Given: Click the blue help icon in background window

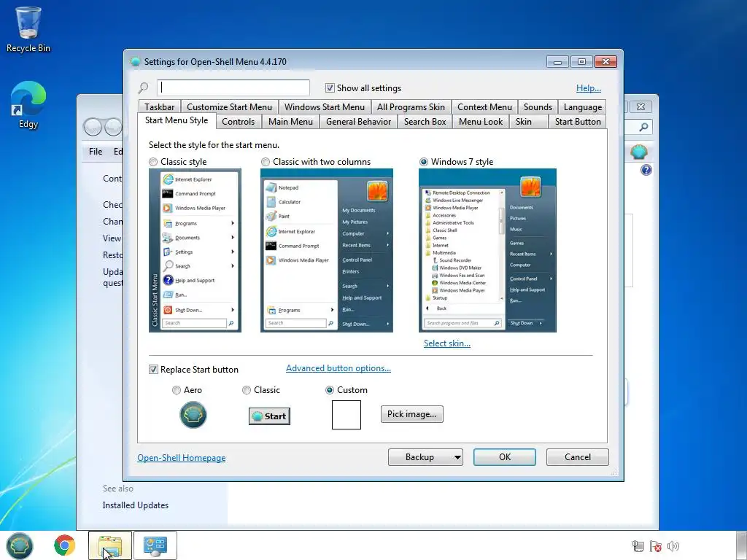Looking at the screenshot, I should [x=646, y=170].
